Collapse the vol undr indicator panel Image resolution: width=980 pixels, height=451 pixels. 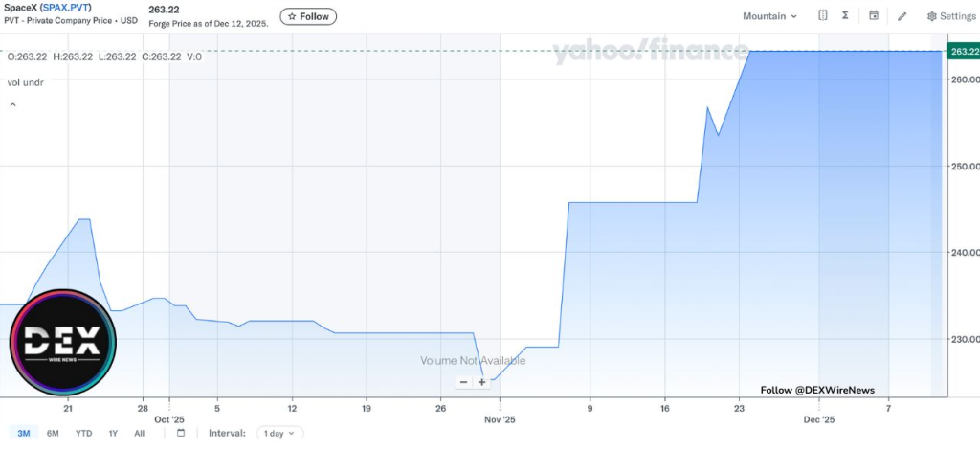click(13, 104)
